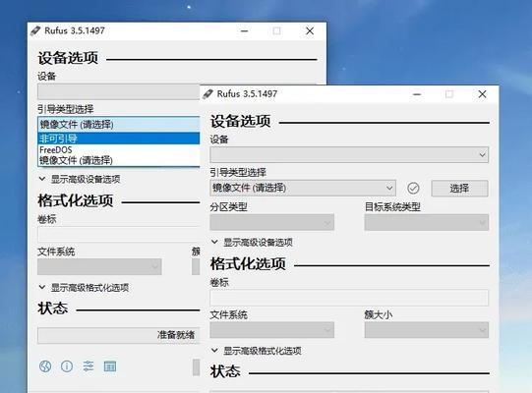Choose FreeDOS from boot type list

(119, 149)
